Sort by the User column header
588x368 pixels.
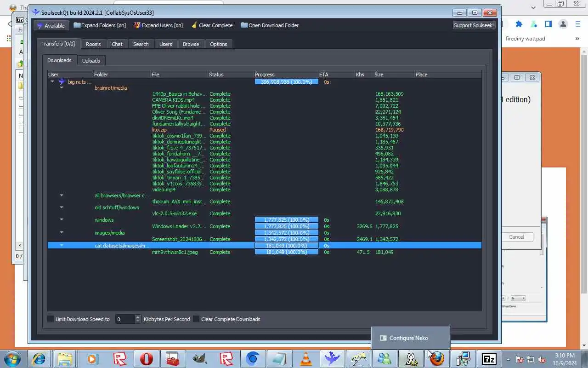click(x=70, y=75)
